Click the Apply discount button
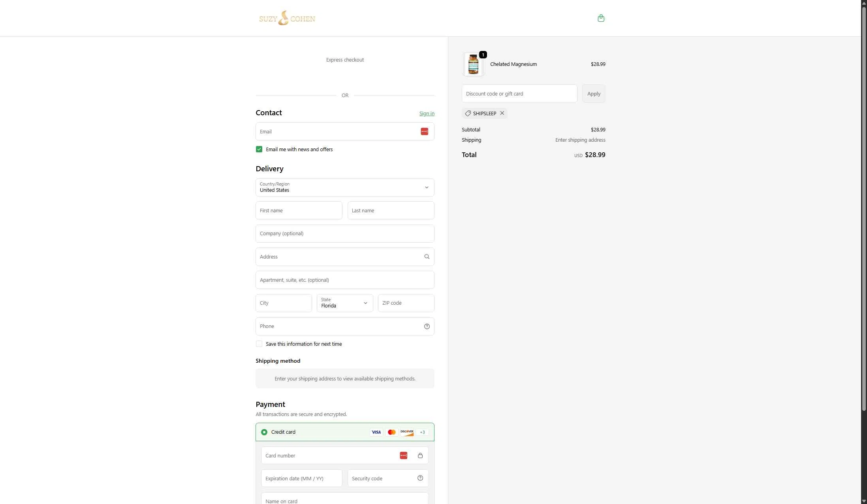The width and height of the screenshot is (867, 504). click(594, 94)
